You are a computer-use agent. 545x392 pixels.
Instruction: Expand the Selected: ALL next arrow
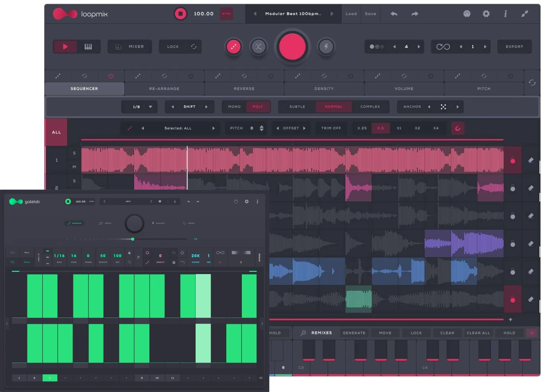click(x=214, y=128)
